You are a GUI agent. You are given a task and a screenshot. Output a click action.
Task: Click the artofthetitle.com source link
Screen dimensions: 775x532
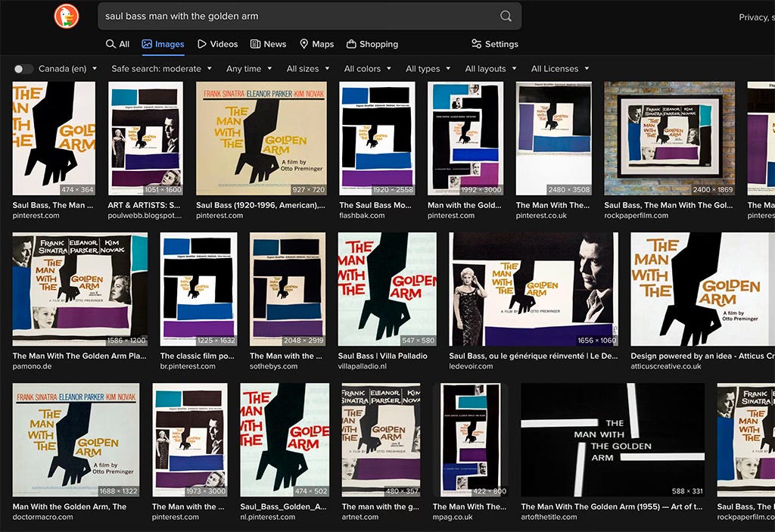click(549, 517)
